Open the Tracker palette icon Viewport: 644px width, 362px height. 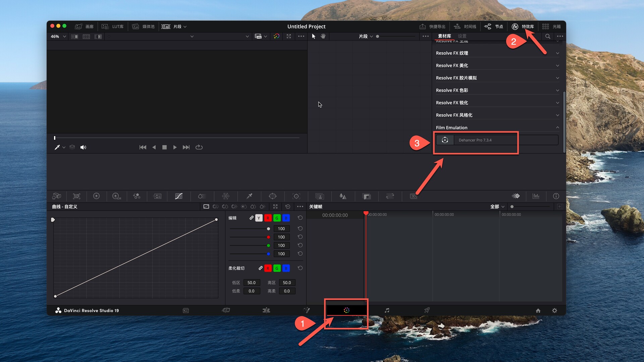pos(296,196)
